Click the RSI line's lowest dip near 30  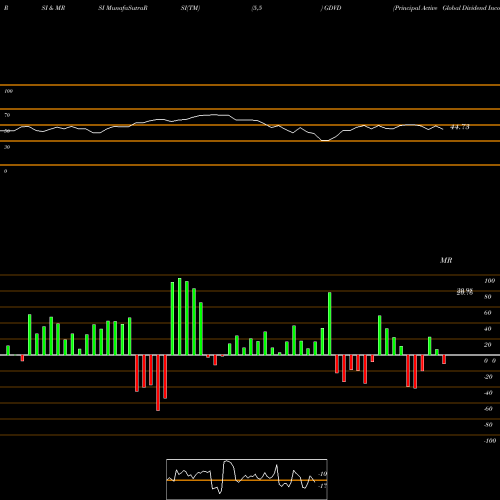325,141
